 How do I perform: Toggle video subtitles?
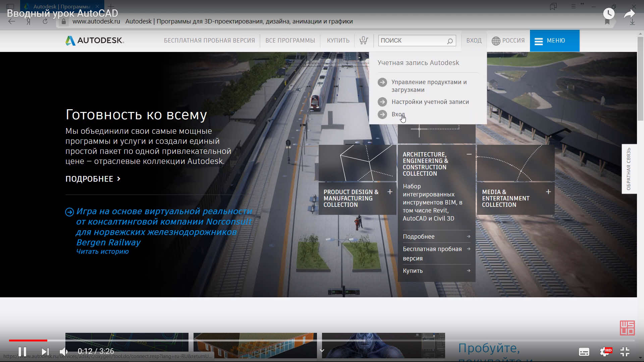(584, 352)
